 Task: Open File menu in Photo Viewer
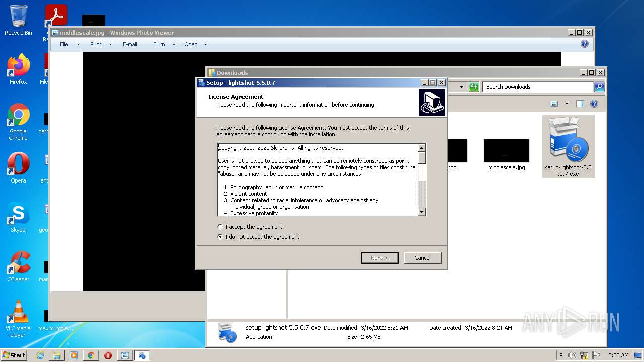click(x=64, y=44)
